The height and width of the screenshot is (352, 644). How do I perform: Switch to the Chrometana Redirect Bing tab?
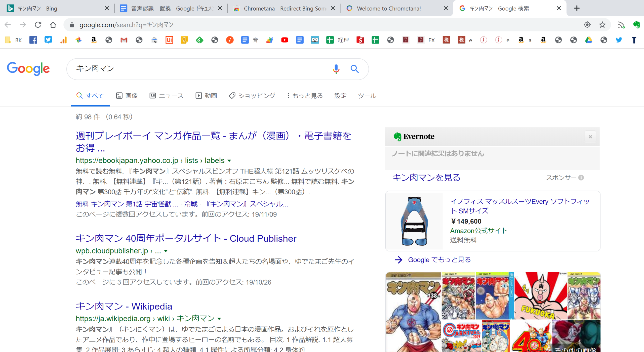tap(280, 8)
